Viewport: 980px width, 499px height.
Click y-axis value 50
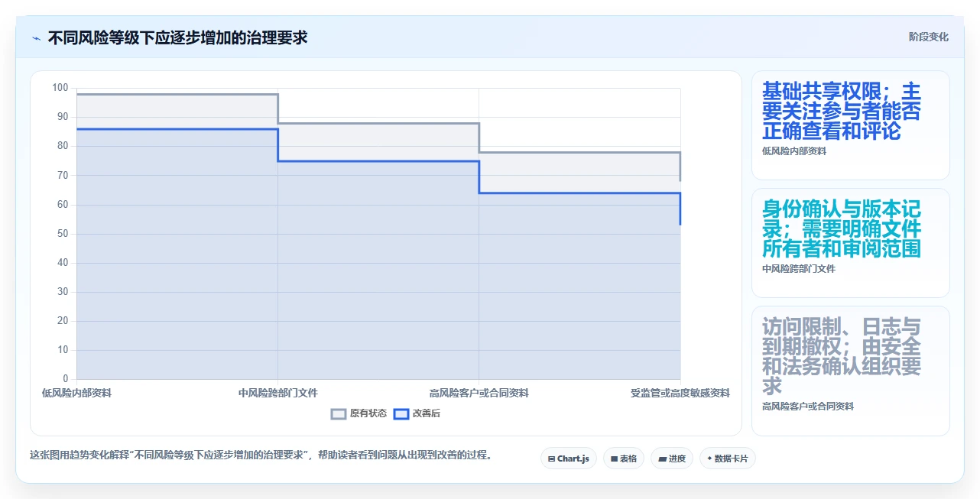coord(63,234)
